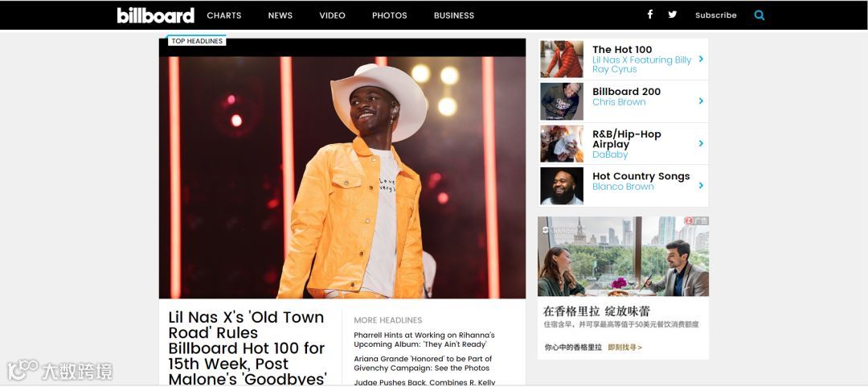This screenshot has height=387, width=868.
Task: Click the MORE HEADLINES heading
Action: (x=387, y=320)
